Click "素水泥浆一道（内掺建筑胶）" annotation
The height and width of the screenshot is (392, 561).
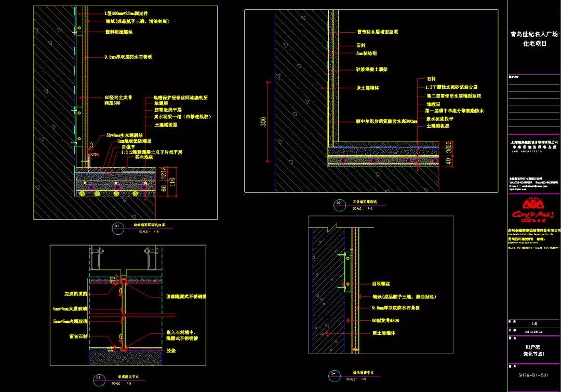(183, 117)
